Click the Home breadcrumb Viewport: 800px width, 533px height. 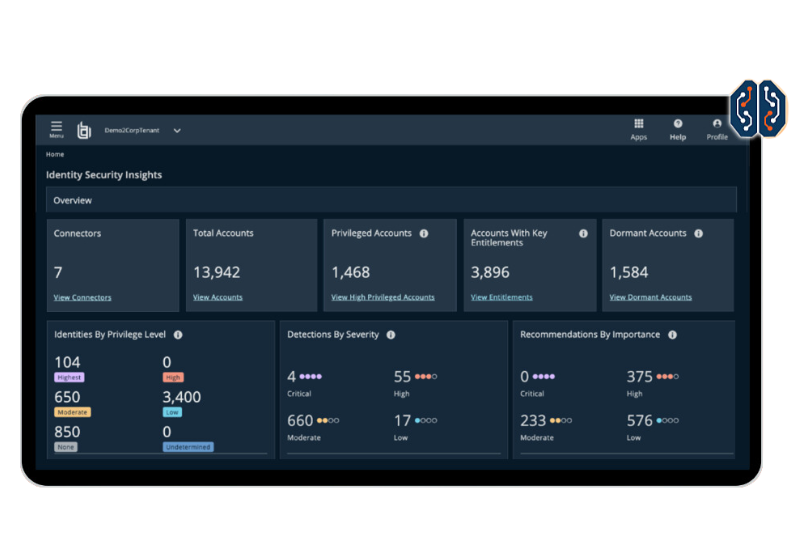click(x=55, y=154)
